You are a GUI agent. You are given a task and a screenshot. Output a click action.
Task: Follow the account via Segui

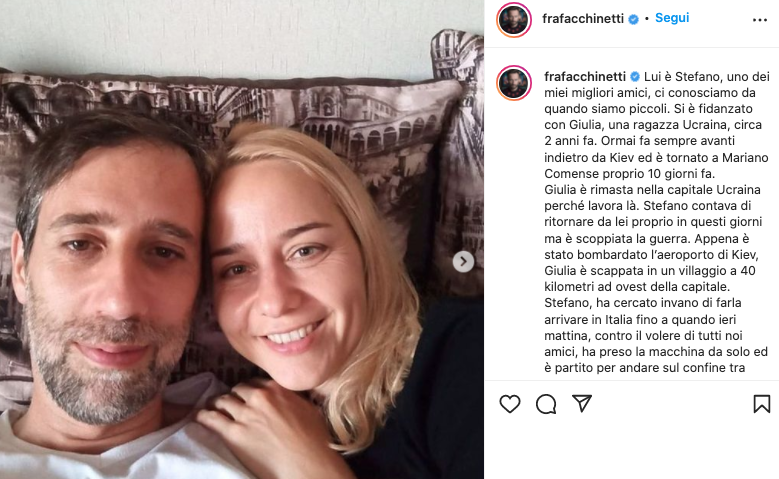point(672,18)
